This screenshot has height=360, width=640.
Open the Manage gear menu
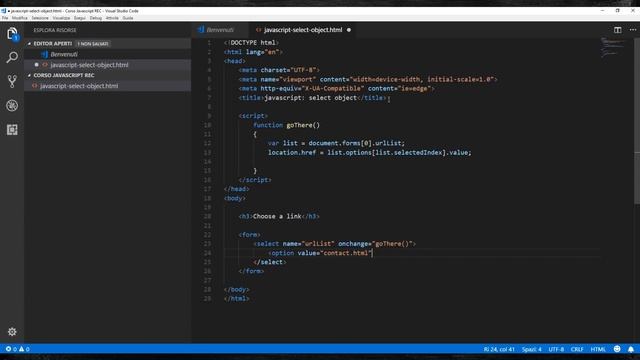pos(12,332)
